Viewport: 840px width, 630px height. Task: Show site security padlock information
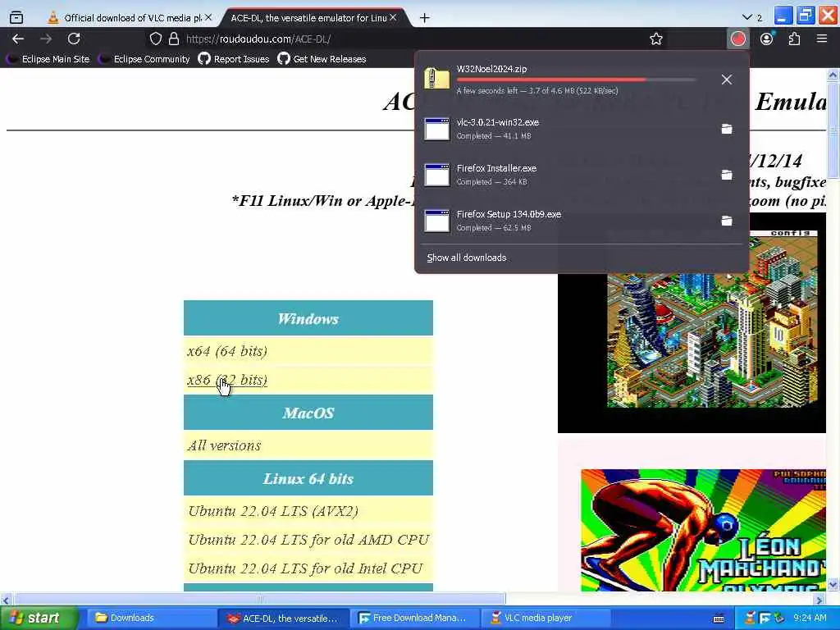tap(174, 39)
